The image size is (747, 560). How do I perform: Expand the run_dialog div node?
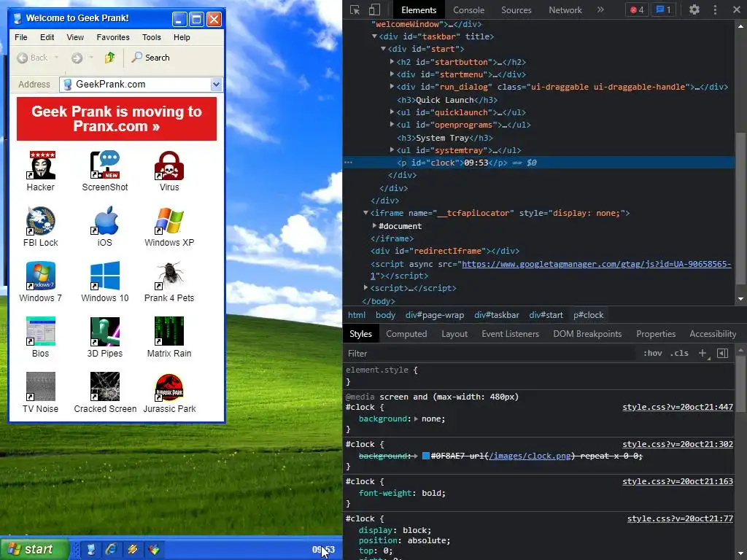392,86
